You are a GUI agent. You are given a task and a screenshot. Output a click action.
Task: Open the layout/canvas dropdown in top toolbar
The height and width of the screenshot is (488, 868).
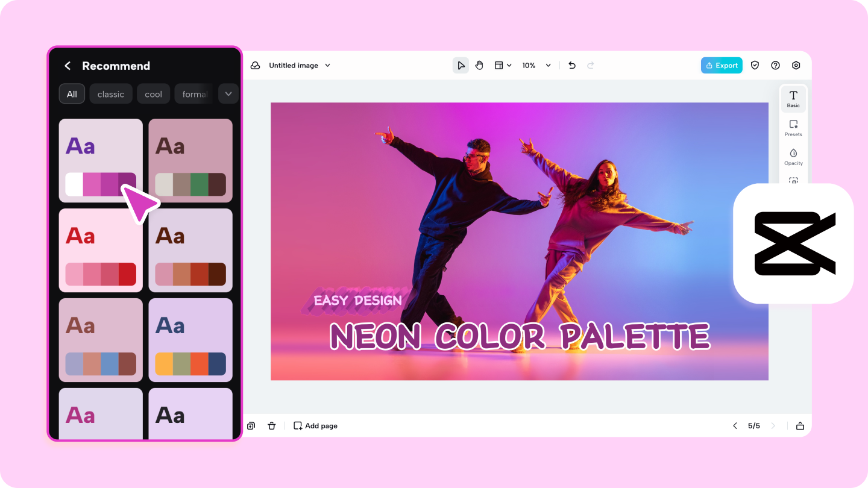click(503, 65)
